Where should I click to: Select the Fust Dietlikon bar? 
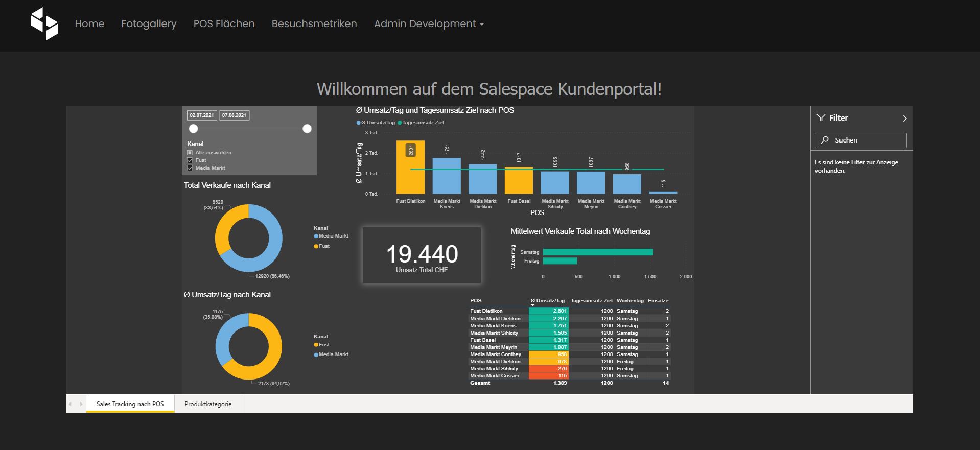pyautogui.click(x=410, y=167)
